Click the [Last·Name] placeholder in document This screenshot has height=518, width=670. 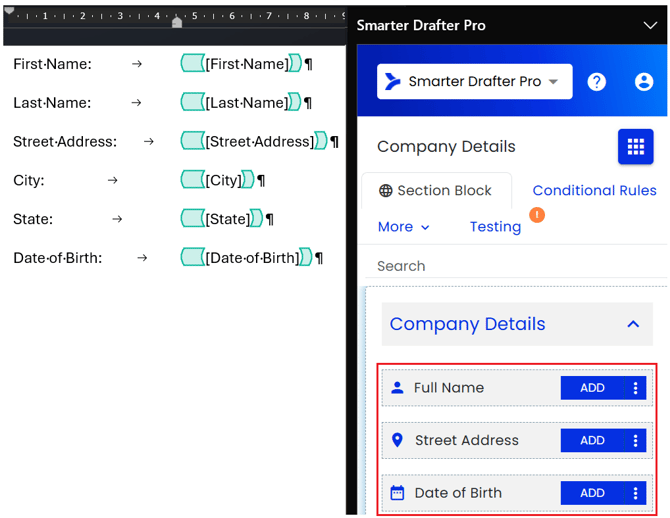pos(247,103)
